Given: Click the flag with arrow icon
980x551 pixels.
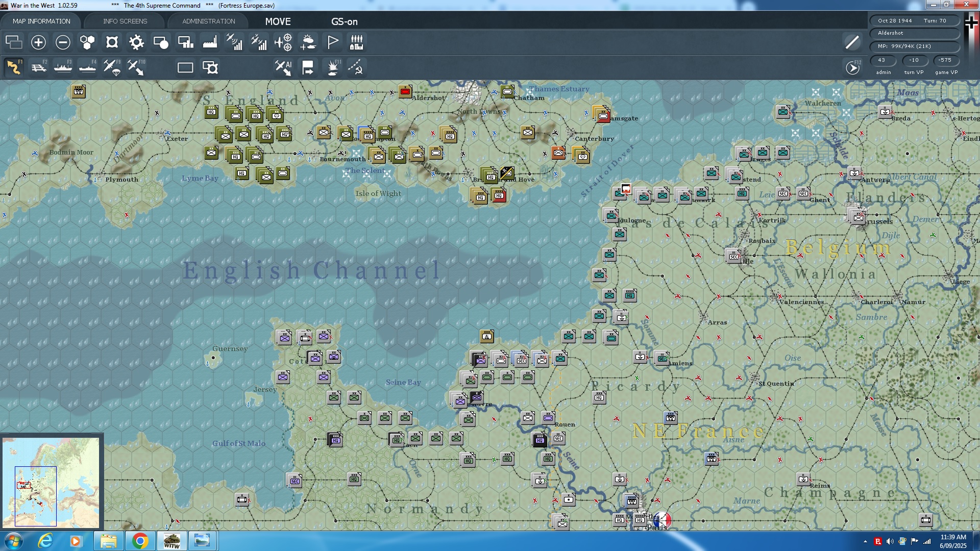Looking at the screenshot, I should pyautogui.click(x=308, y=67).
